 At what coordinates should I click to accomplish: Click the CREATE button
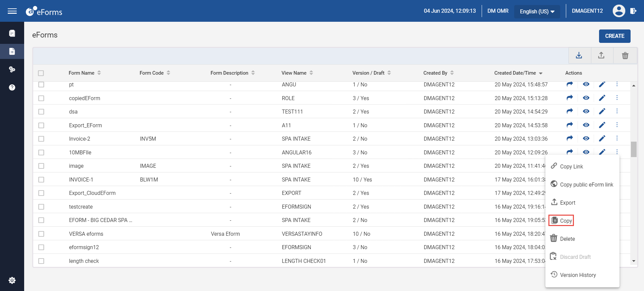614,36
